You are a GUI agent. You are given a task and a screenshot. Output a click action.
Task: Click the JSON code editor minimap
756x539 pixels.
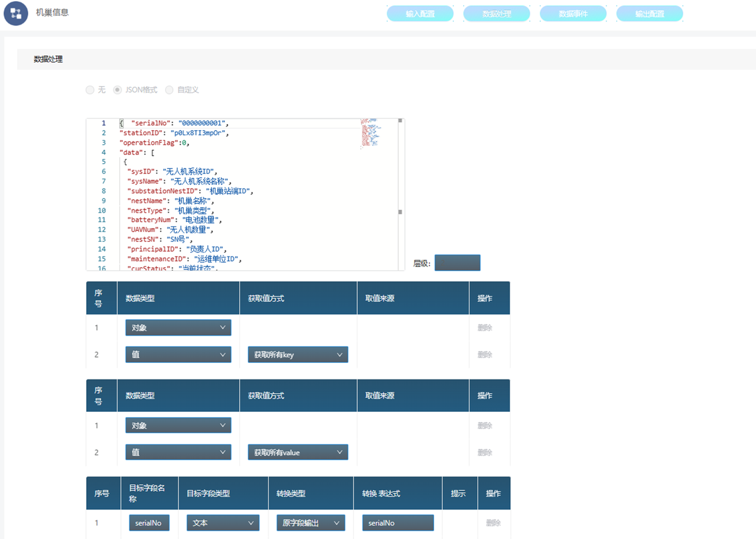point(372,132)
